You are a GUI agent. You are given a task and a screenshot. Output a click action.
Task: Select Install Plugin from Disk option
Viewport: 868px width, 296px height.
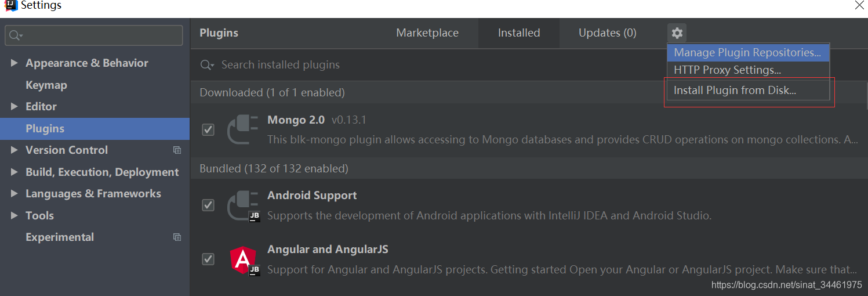(748, 91)
